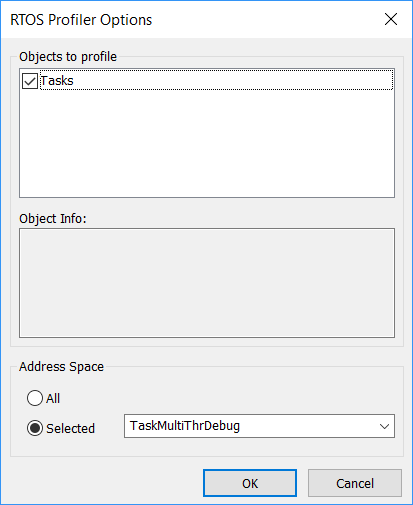Click the Objects to profile group heading
This screenshot has height=505, width=413.
(68, 57)
